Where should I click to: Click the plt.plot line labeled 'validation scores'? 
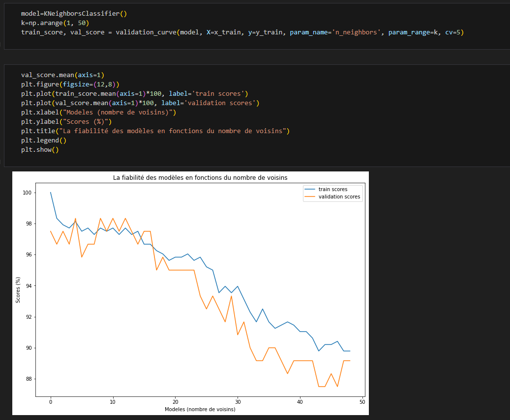click(140, 103)
